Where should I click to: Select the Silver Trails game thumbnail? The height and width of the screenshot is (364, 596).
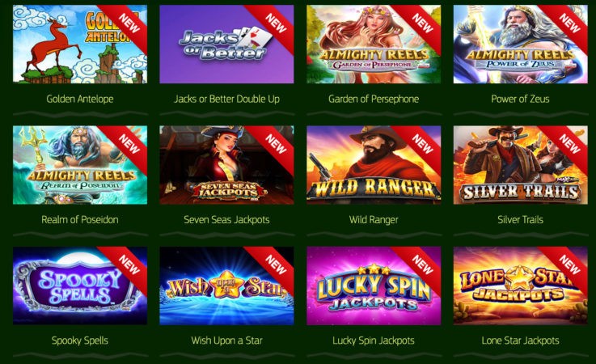click(x=520, y=165)
